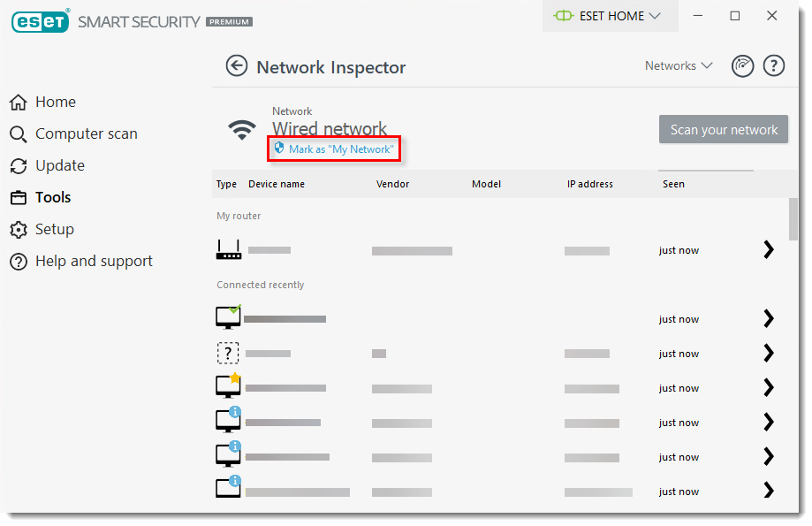Sort by the Seen column header
812x526 pixels.
(x=673, y=184)
